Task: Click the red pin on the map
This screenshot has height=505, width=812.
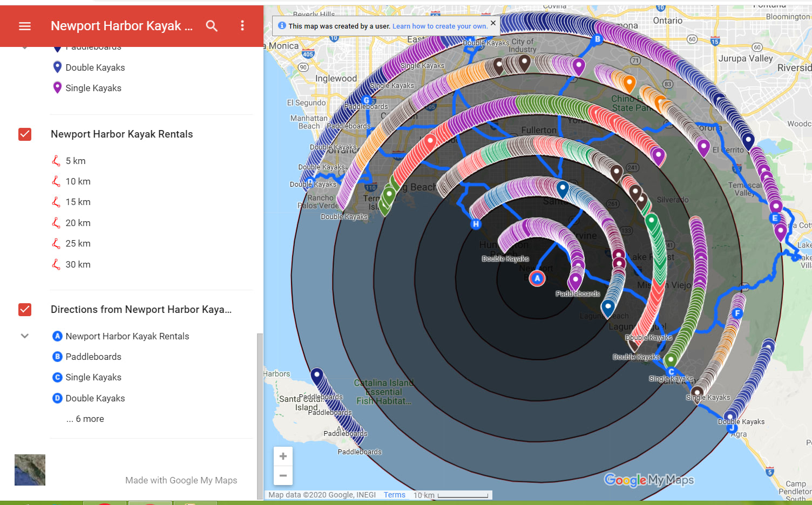Action: 430,142
